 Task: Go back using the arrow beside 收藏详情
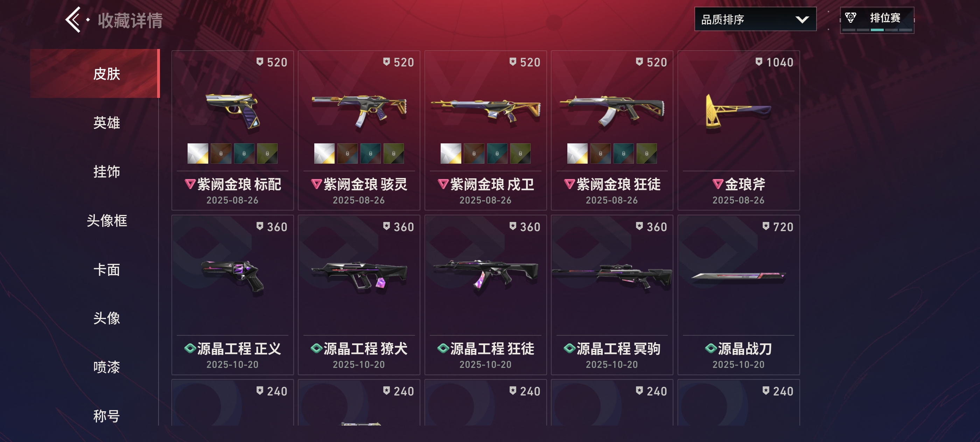pos(73,19)
